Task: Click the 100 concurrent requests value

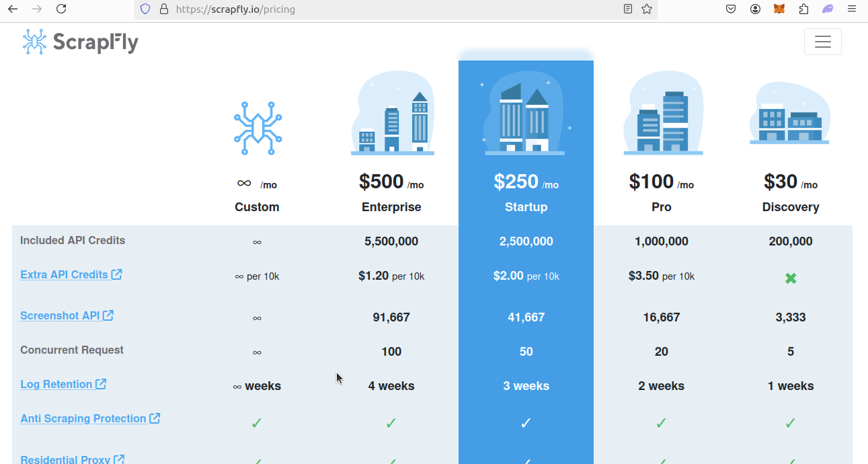Action: pos(391,352)
